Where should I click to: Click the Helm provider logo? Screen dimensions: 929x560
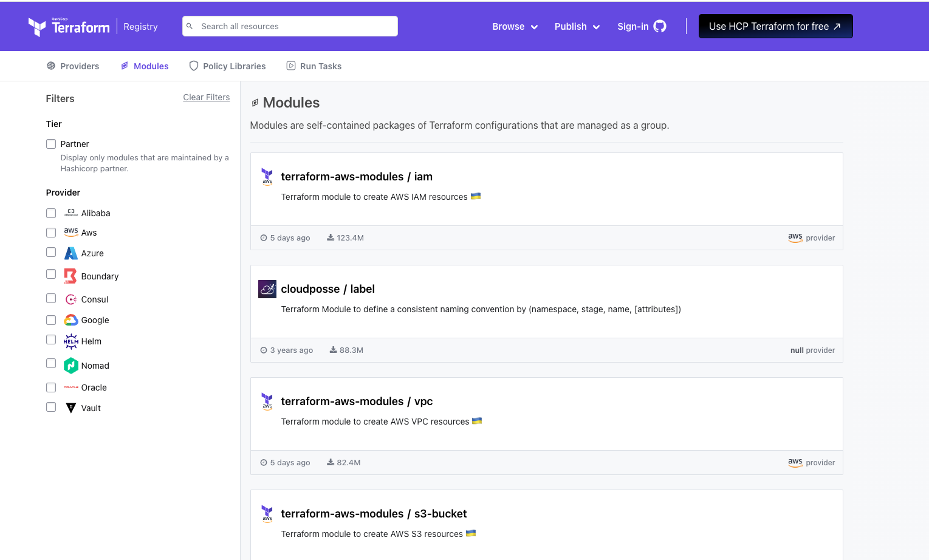[71, 341]
